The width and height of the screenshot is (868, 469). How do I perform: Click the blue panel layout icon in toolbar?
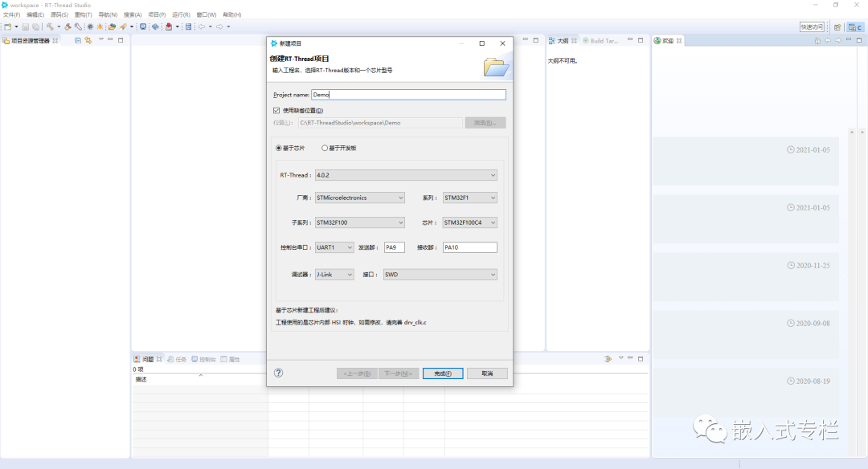point(188,27)
